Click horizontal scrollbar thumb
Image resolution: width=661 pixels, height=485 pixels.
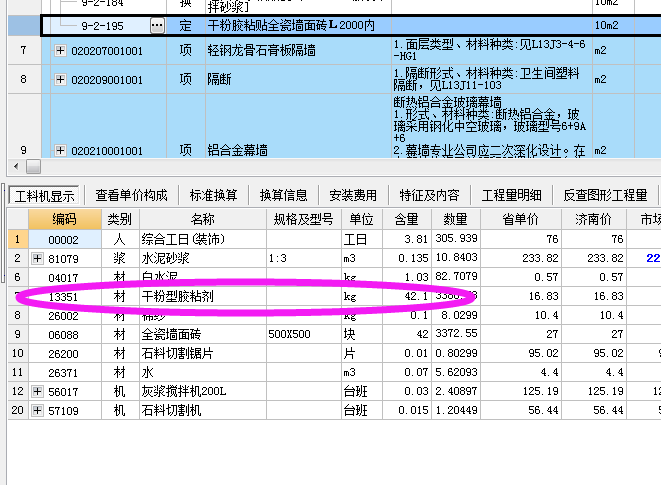click(33, 167)
